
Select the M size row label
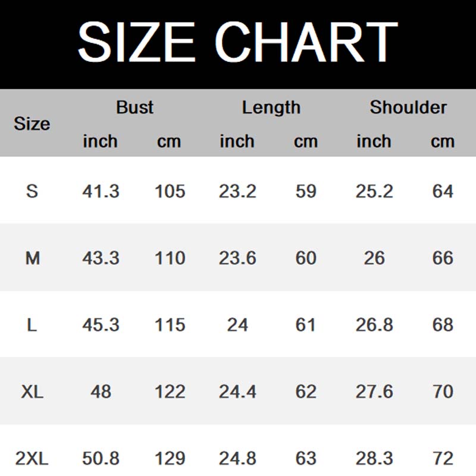(x=32, y=258)
